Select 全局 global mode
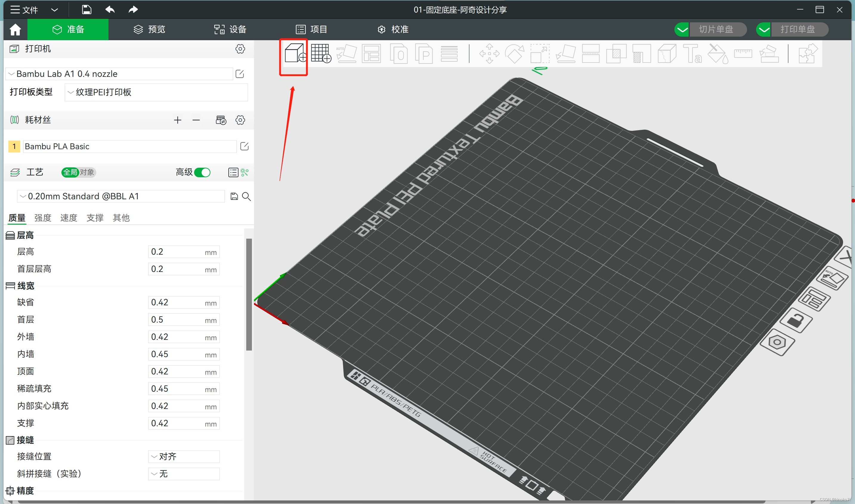 (x=70, y=172)
